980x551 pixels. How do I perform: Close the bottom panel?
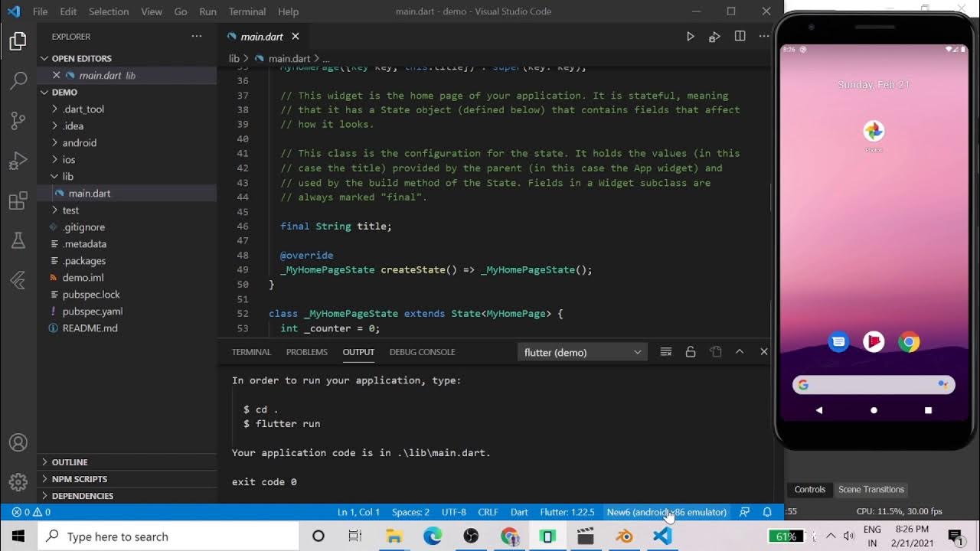(x=763, y=352)
